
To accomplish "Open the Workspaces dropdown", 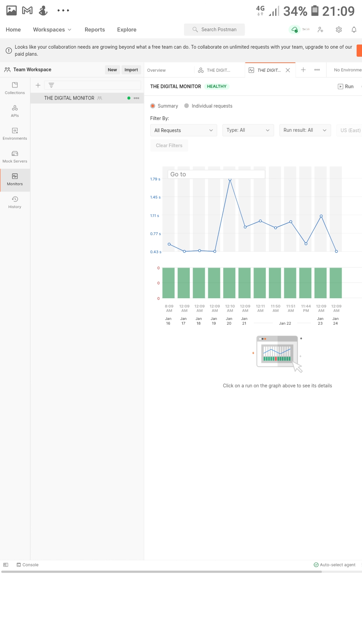I will (52, 30).
